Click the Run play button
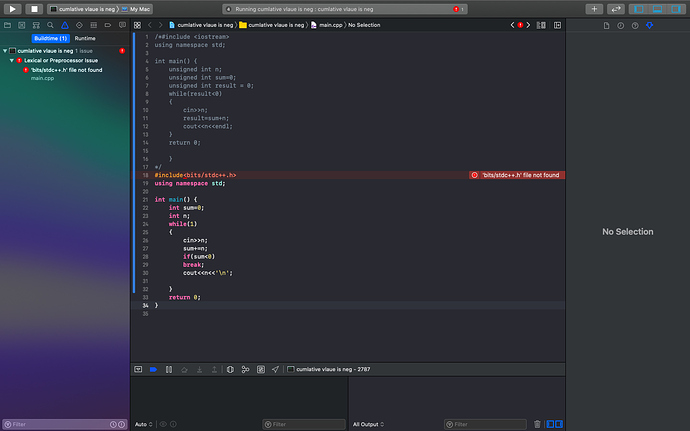Screen dimensions: 690x431 click(x=12, y=9)
